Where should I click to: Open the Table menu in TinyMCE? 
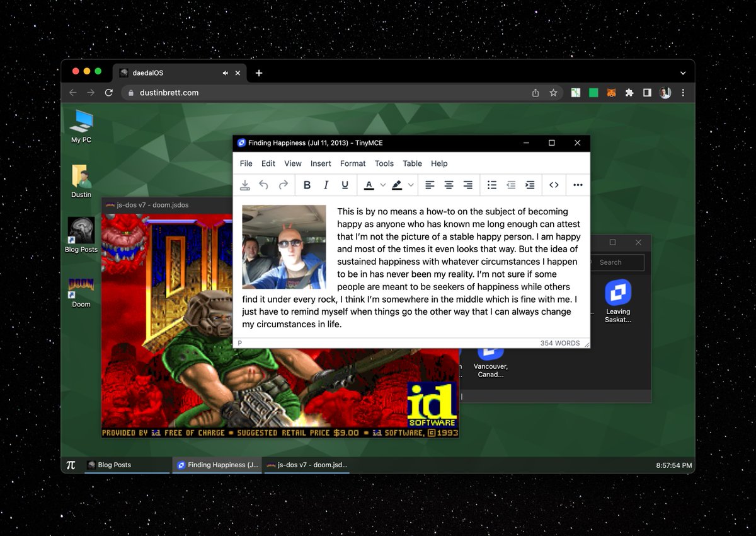413,163
